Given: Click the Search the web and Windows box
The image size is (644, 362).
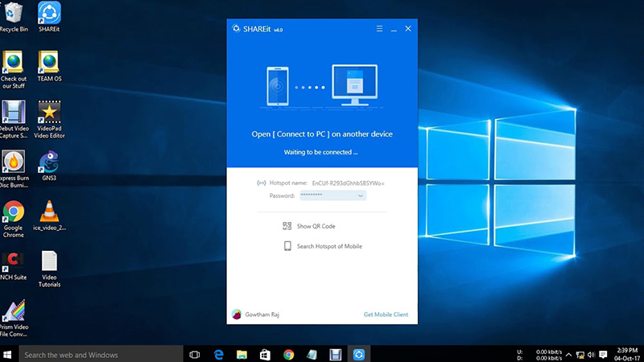Looking at the screenshot, I should pyautogui.click(x=101, y=355).
